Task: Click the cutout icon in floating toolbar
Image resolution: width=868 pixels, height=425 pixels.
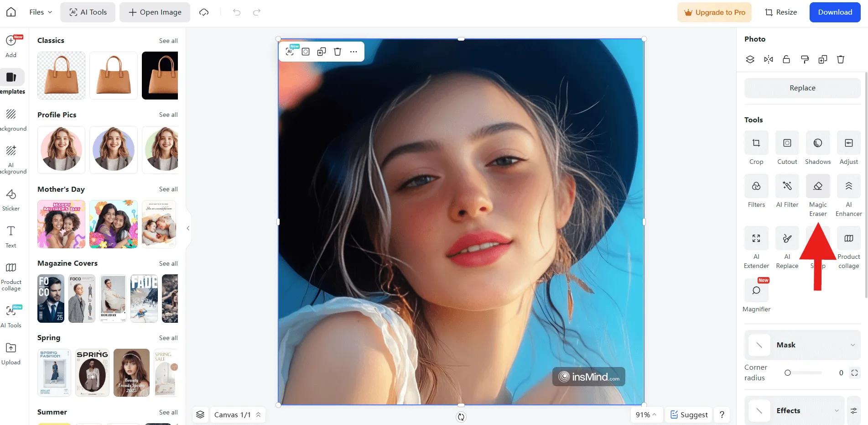Action: (306, 52)
